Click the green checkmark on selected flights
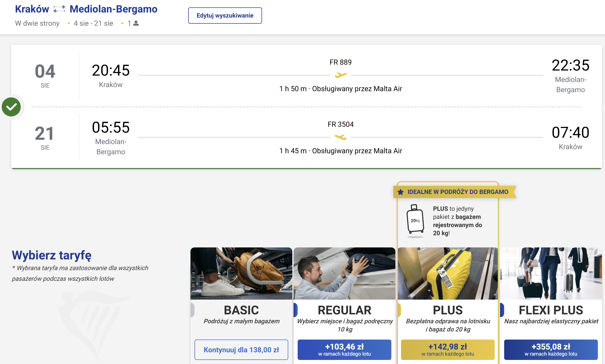 pos(11,107)
